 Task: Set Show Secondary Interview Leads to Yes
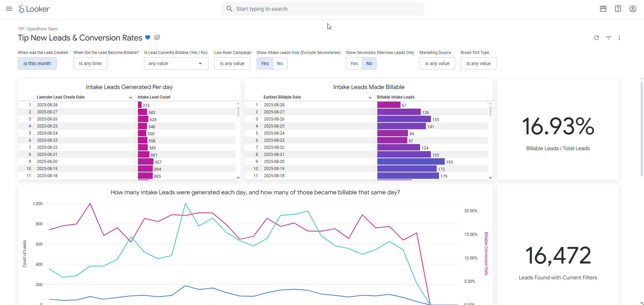(354, 63)
